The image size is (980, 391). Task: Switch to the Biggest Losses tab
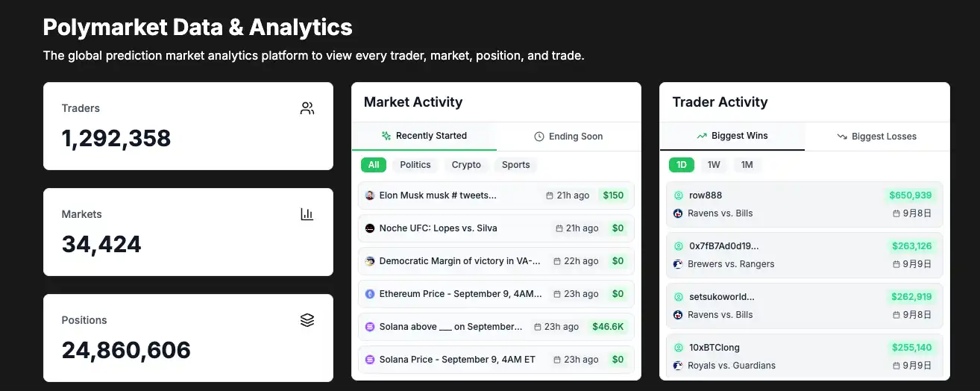pyautogui.click(x=876, y=137)
